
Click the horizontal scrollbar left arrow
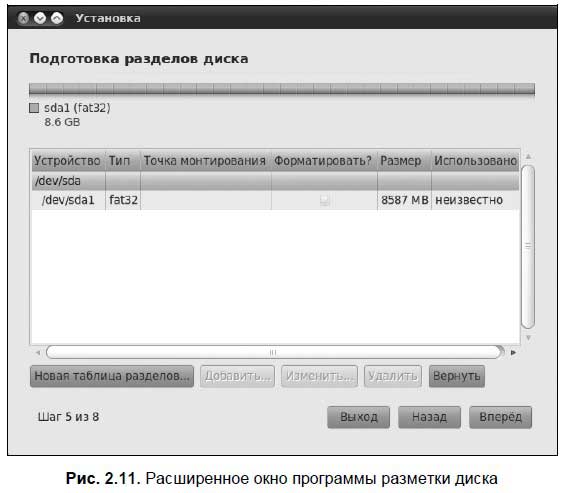coord(38,352)
